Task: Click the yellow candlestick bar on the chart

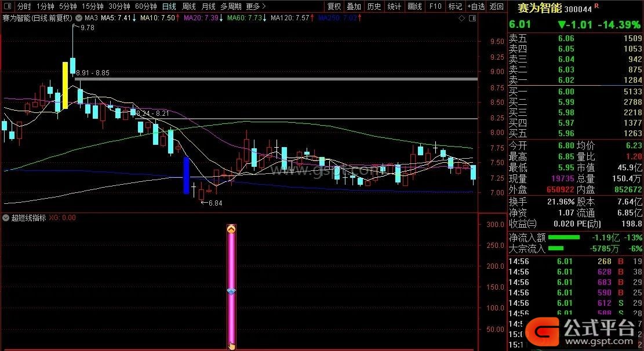Action: point(65,85)
